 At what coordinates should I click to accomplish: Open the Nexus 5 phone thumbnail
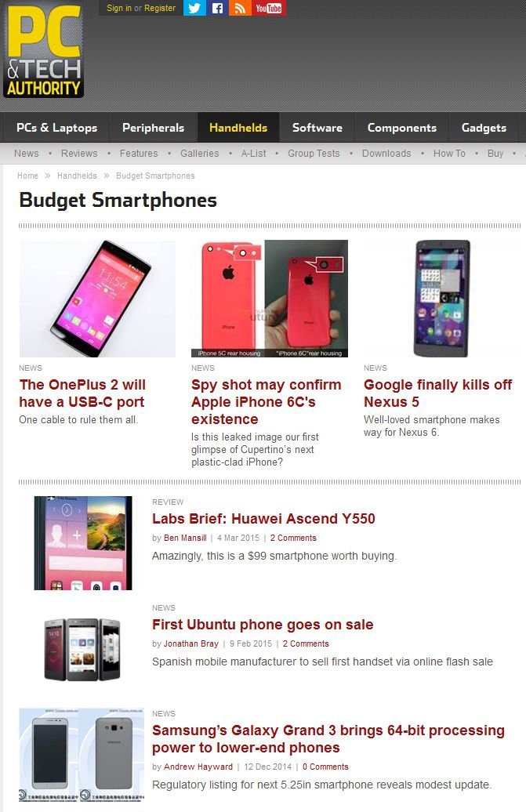(441, 299)
